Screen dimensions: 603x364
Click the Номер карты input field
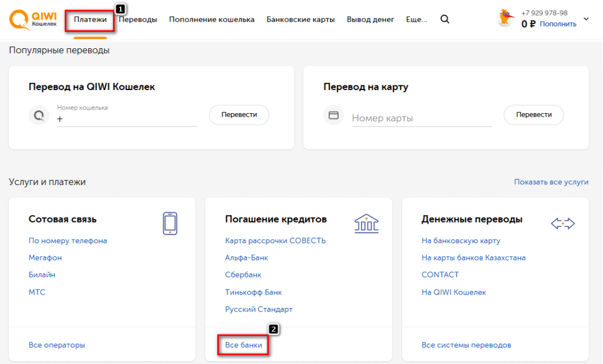[422, 118]
